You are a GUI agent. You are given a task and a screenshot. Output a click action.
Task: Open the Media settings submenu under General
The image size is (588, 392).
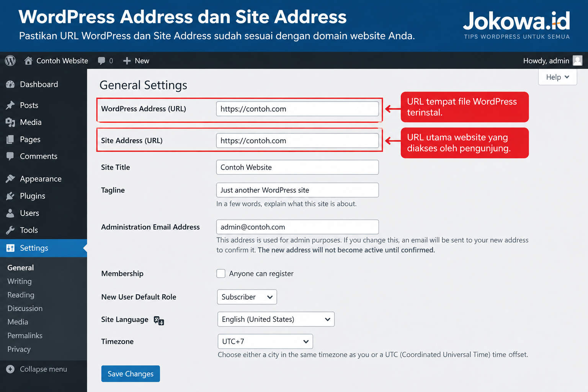tap(18, 322)
